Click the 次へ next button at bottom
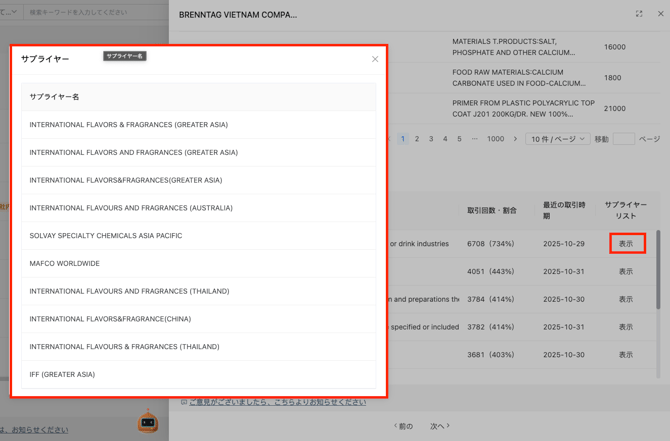Screen dimensions: 670x441 (x=439, y=426)
